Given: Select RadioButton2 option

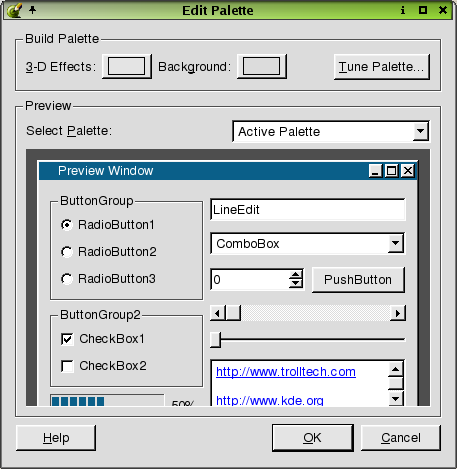Looking at the screenshot, I should tap(109, 252).
